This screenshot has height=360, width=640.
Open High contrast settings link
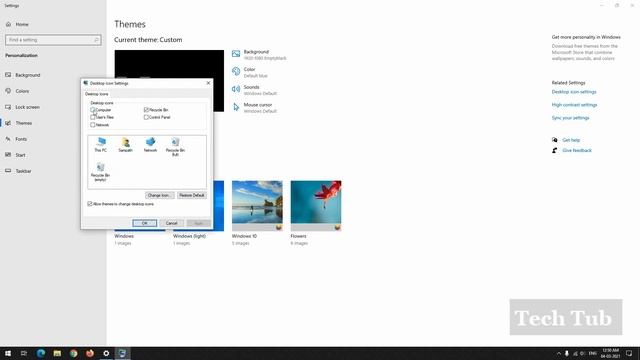[x=574, y=105]
